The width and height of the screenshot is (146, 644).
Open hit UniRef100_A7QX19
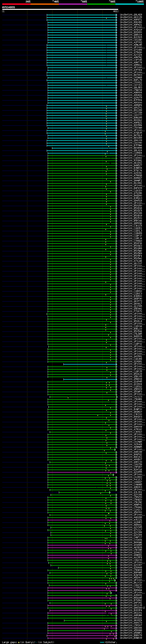click(x=131, y=30)
